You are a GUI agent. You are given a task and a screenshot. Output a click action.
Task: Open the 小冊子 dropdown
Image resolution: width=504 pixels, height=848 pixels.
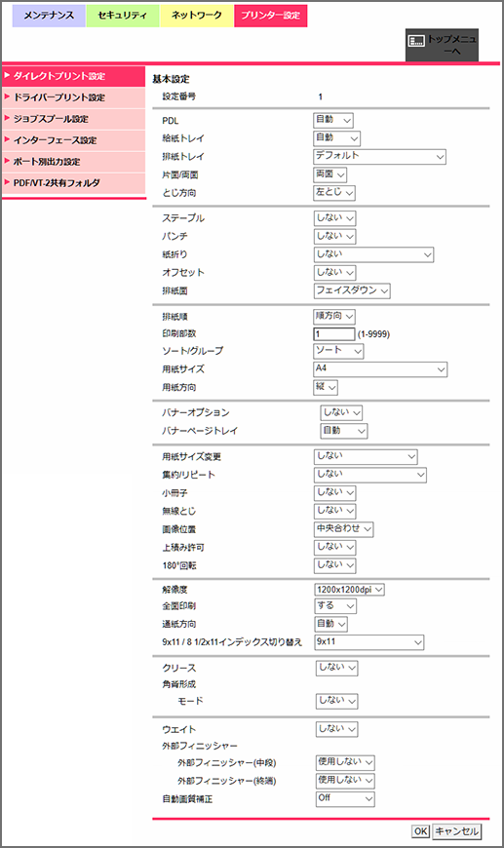tap(334, 493)
